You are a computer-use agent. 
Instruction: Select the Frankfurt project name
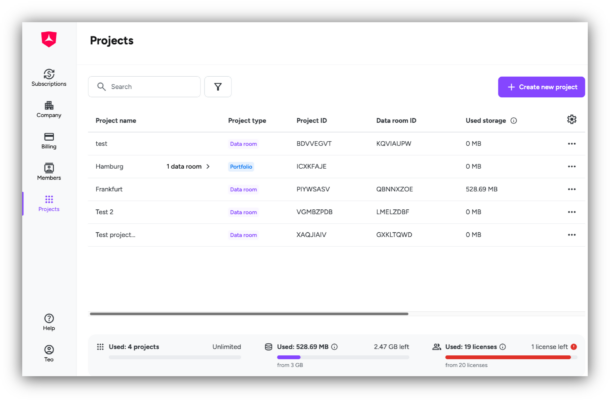point(109,189)
